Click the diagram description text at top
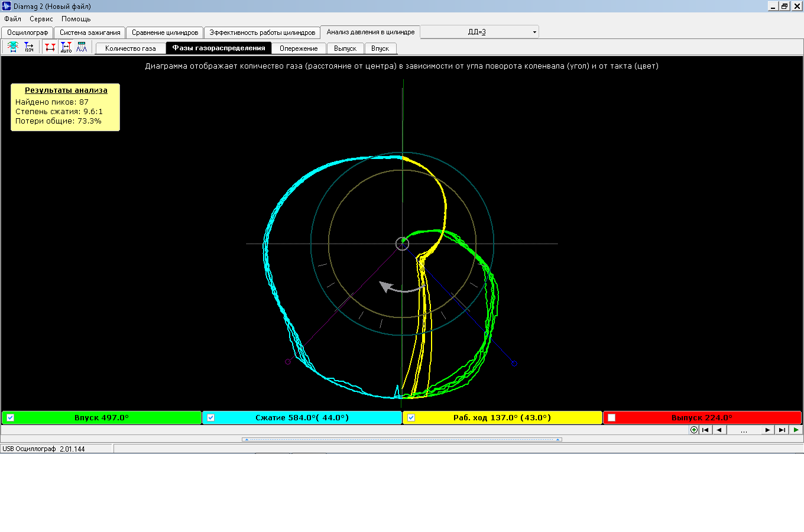The image size is (804, 532). coord(402,66)
